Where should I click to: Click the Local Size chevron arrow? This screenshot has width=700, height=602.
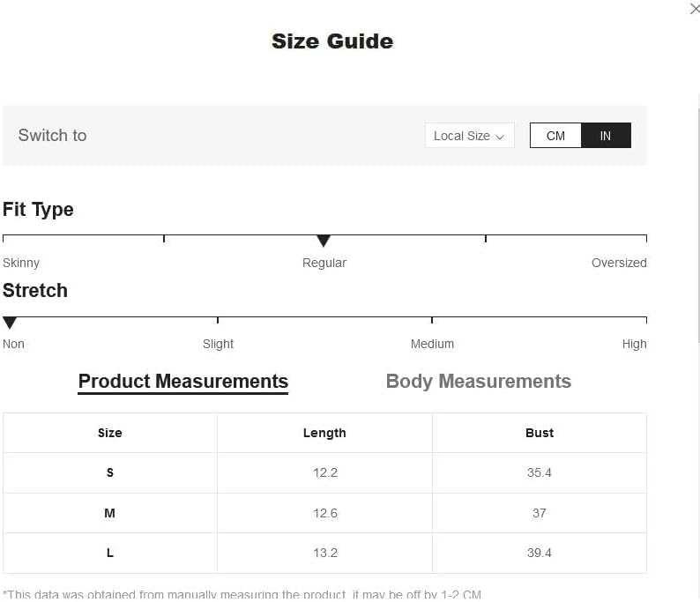[500, 137]
